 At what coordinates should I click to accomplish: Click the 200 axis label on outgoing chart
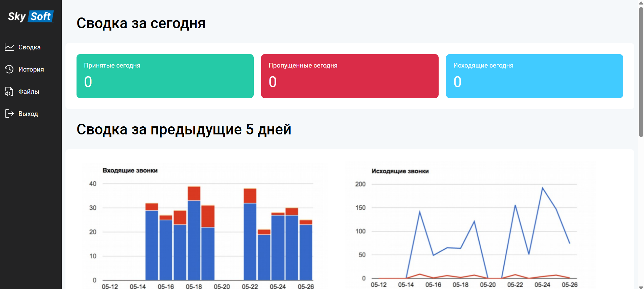(360, 184)
